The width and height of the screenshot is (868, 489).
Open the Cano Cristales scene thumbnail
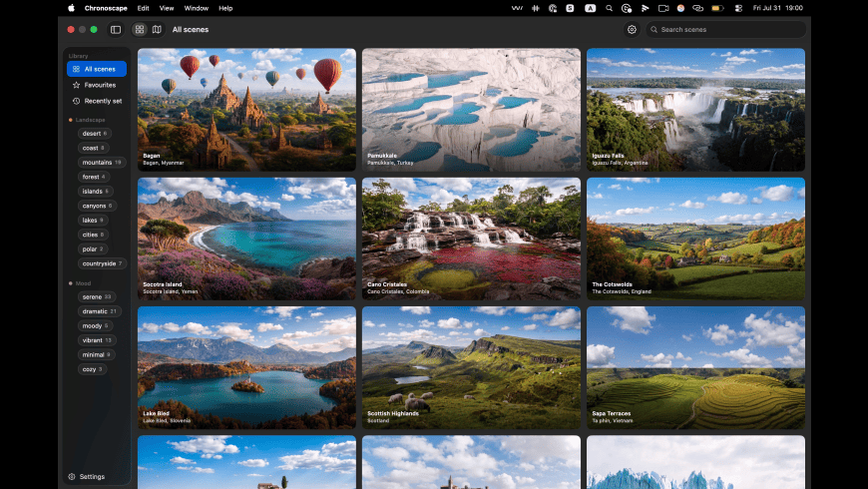click(x=471, y=239)
